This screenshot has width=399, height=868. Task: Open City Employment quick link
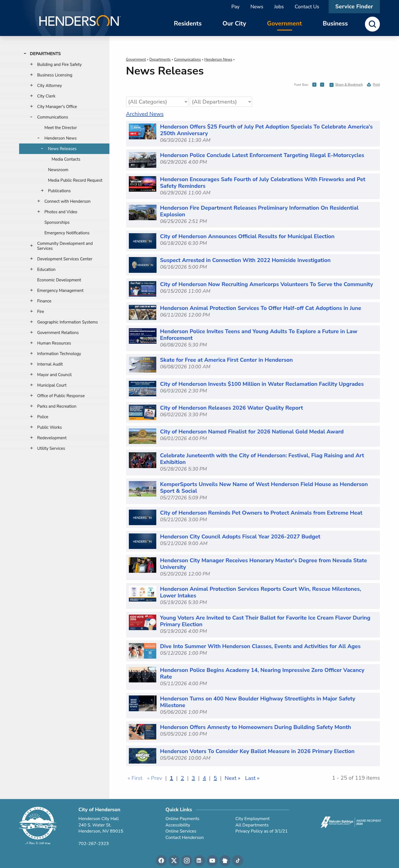click(252, 818)
